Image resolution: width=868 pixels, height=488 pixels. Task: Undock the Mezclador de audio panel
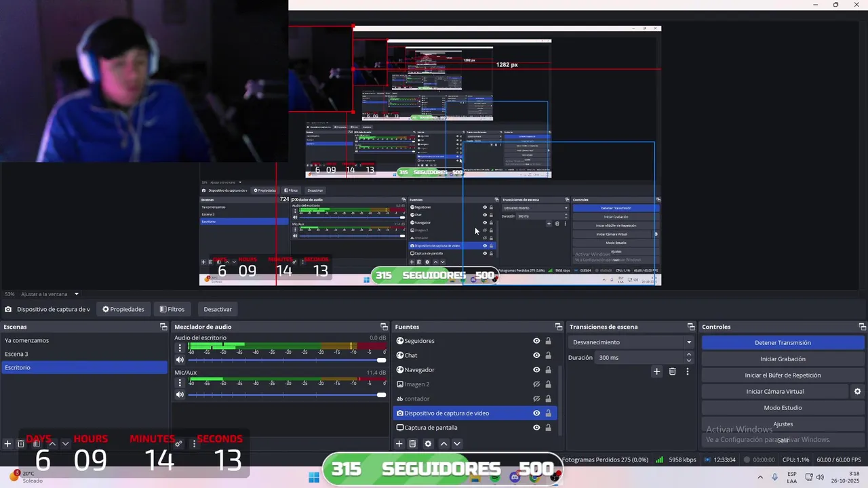[384, 327]
